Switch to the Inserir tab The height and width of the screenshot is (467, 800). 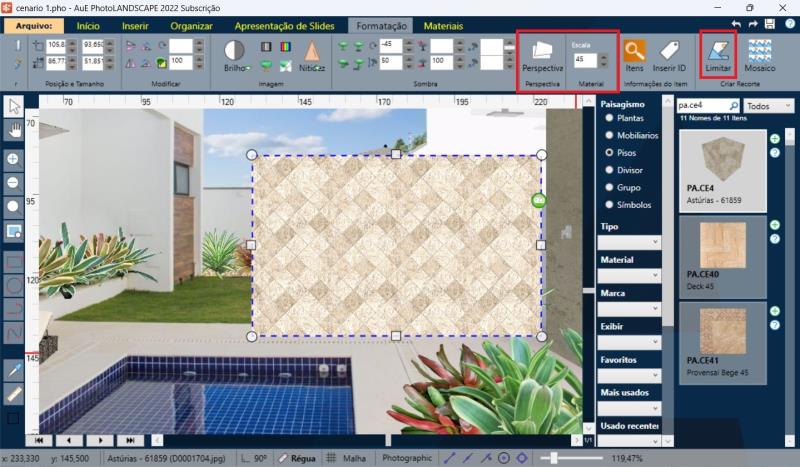pyautogui.click(x=135, y=26)
